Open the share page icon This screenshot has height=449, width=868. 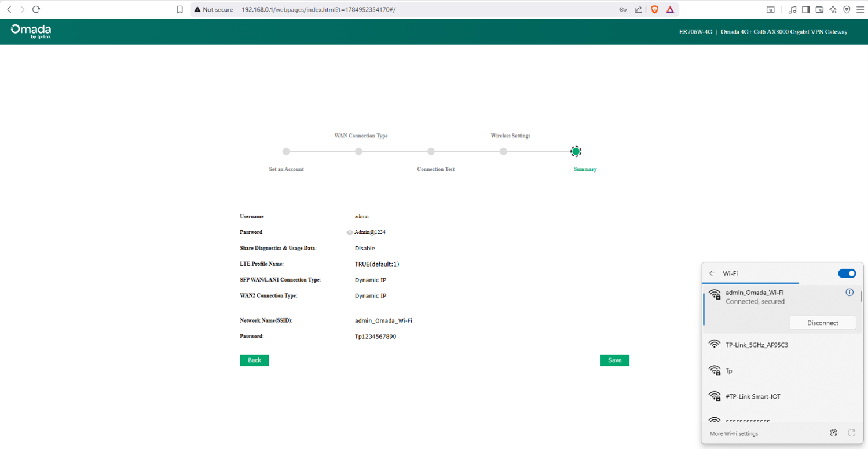click(638, 9)
